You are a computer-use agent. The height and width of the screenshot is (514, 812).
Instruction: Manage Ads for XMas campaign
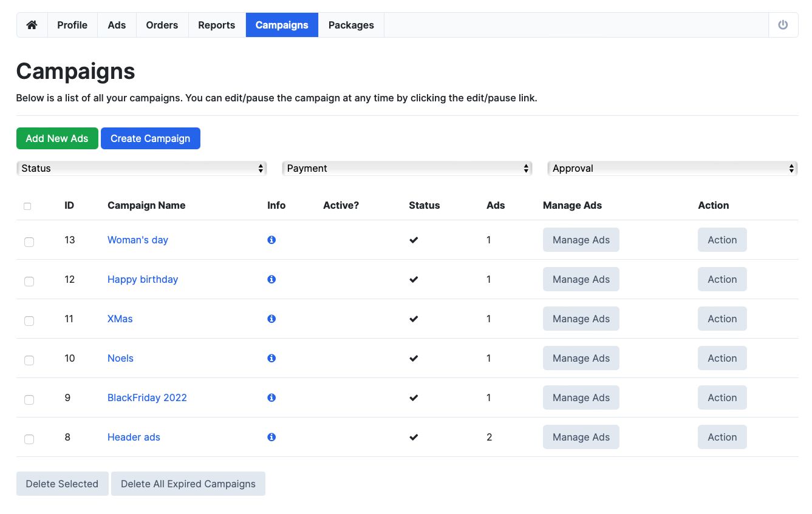pos(581,319)
